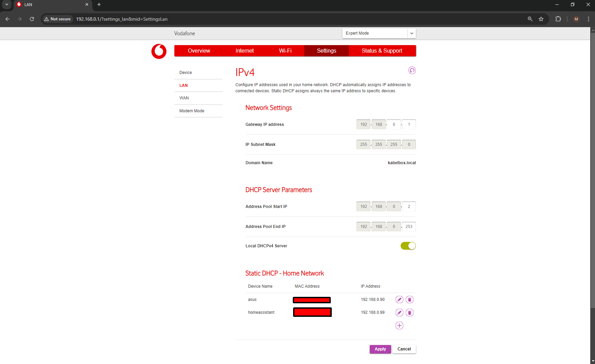The width and height of the screenshot is (595, 364).
Task: Add a new static DHCP entry
Action: pyautogui.click(x=399, y=326)
